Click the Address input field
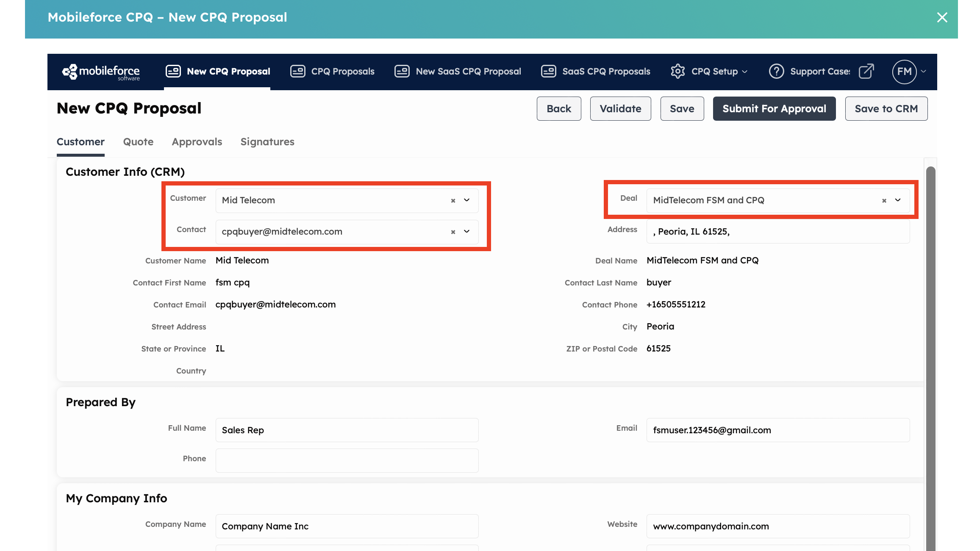 pyautogui.click(x=778, y=232)
